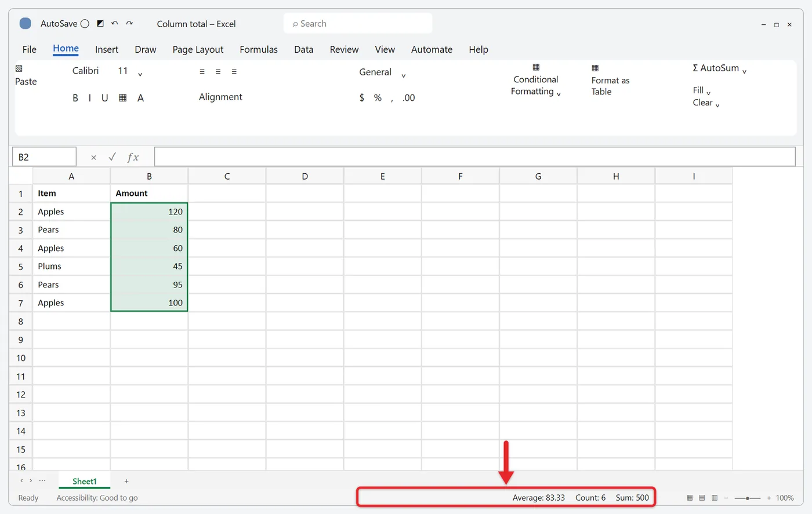Open the Clear dropdown
This screenshot has width=812, height=514.
706,103
